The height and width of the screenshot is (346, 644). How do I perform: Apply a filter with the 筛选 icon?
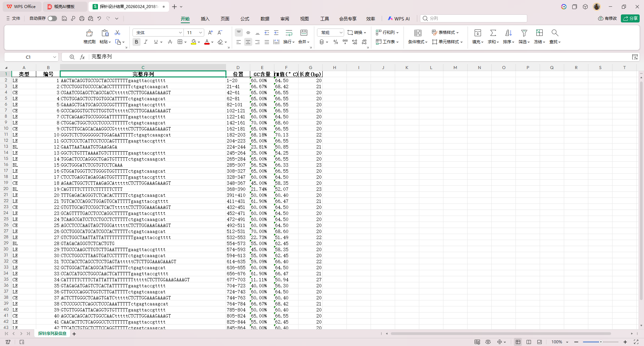(524, 36)
